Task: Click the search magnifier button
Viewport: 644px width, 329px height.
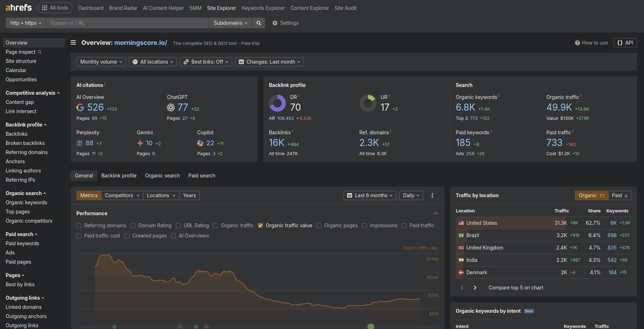Action: 259,23
